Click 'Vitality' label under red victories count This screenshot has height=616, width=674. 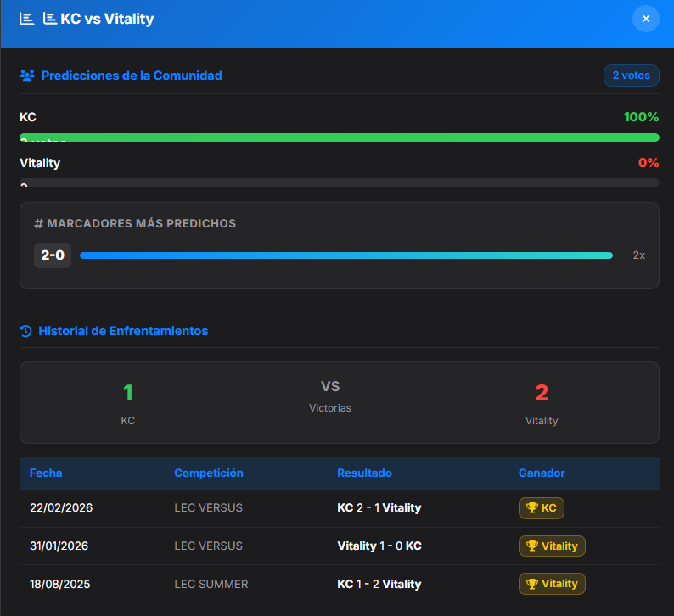(542, 421)
